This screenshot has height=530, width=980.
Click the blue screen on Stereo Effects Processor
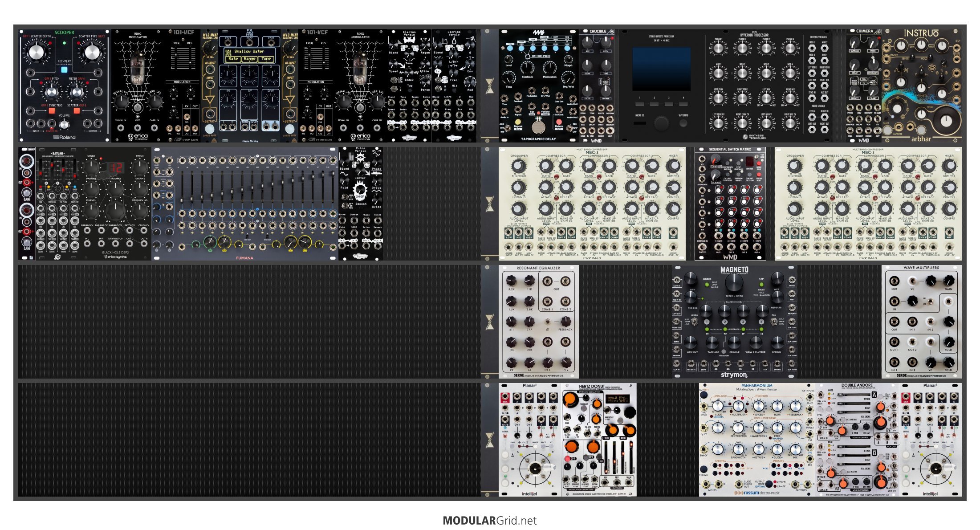[661, 69]
